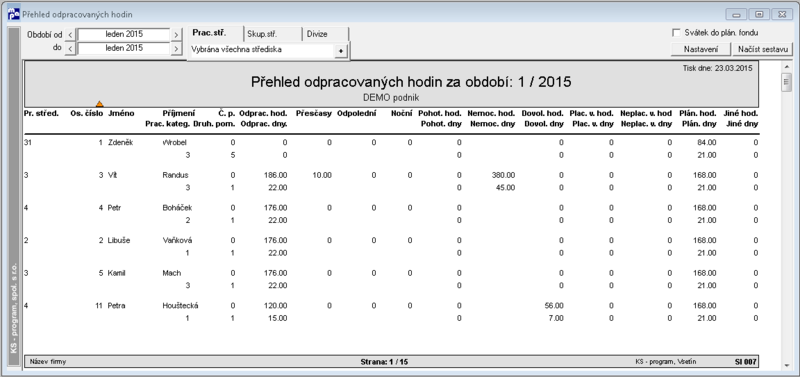Click the sick hours value 380.00
This screenshot has width=800, height=377.
pos(503,175)
